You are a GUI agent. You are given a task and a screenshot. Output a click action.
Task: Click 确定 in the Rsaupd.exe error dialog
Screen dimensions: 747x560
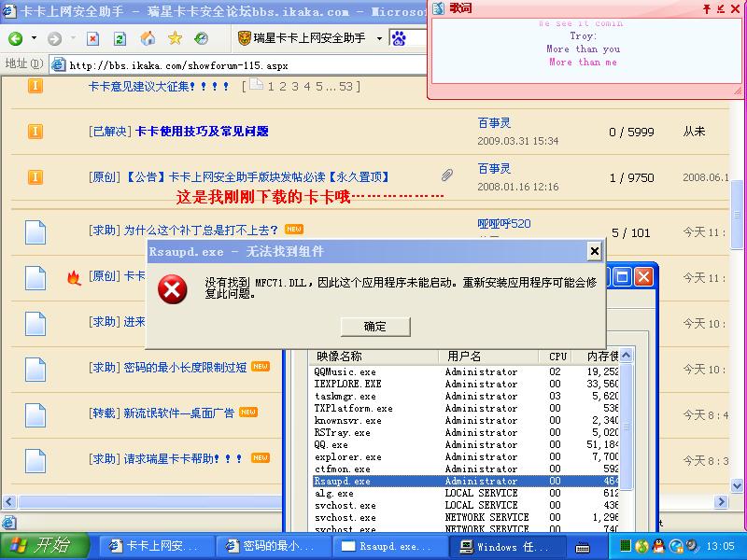375,327
